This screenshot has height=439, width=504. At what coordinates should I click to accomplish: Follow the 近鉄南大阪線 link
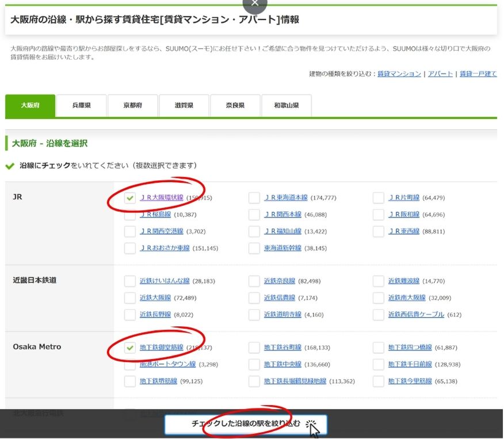(x=407, y=298)
